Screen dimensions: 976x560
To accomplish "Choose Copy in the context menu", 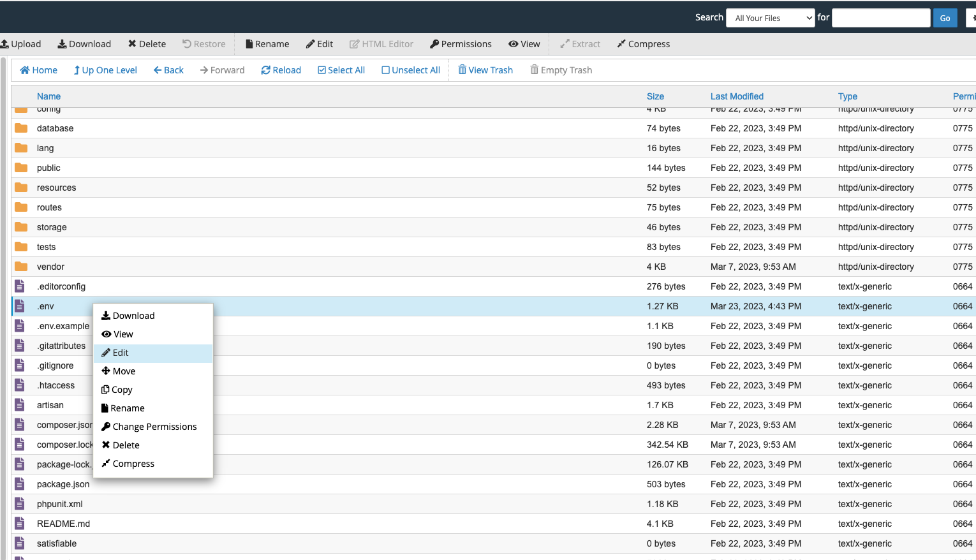I will (x=121, y=390).
